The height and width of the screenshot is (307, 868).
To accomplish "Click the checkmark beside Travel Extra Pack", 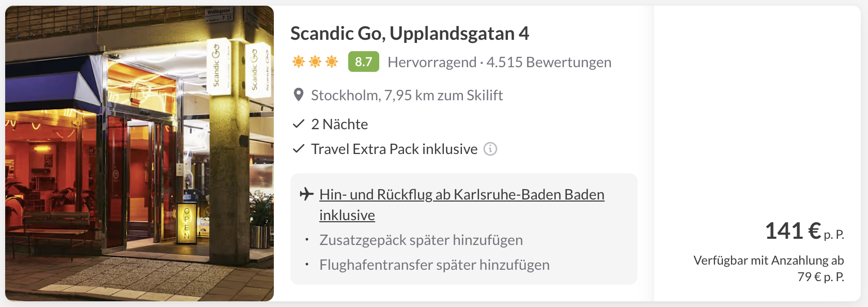I will pyautogui.click(x=298, y=149).
